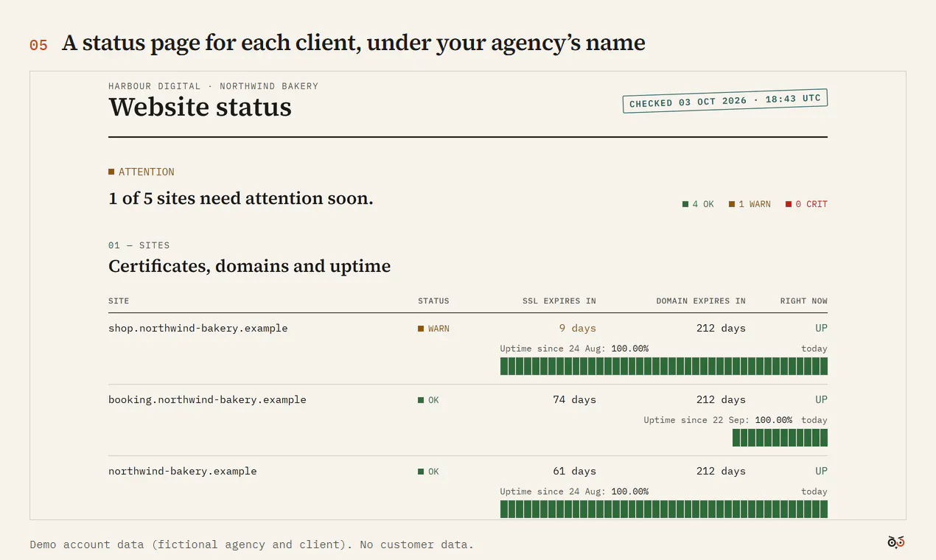Viewport: 936px width, 560px height.
Task: Click the SITE column header
Action: pyautogui.click(x=119, y=301)
